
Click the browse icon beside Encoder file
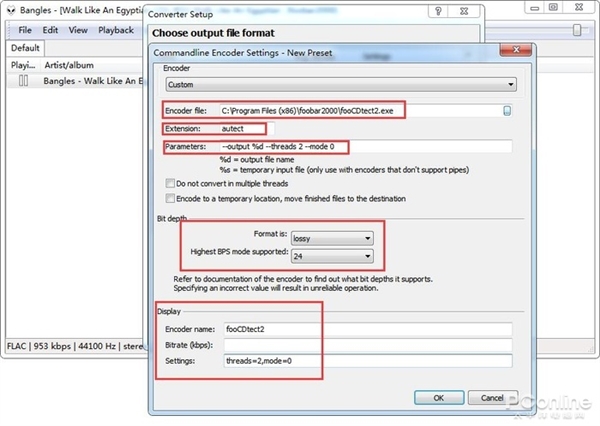coord(507,110)
